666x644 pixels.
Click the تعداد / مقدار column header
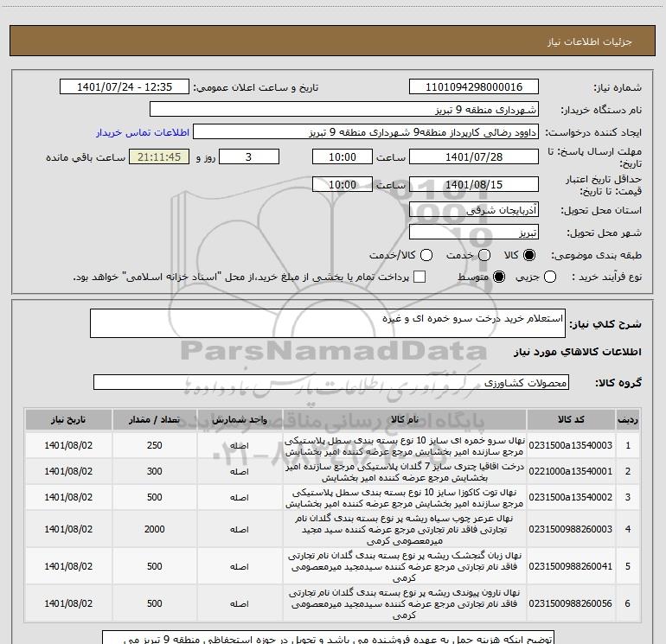click(154, 419)
